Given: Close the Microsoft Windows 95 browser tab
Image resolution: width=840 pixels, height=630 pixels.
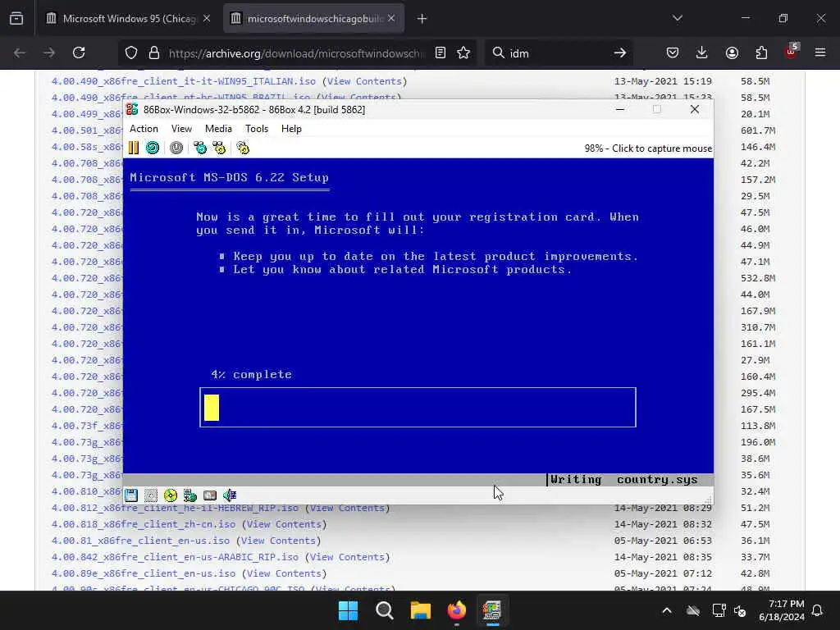Looking at the screenshot, I should click(207, 18).
